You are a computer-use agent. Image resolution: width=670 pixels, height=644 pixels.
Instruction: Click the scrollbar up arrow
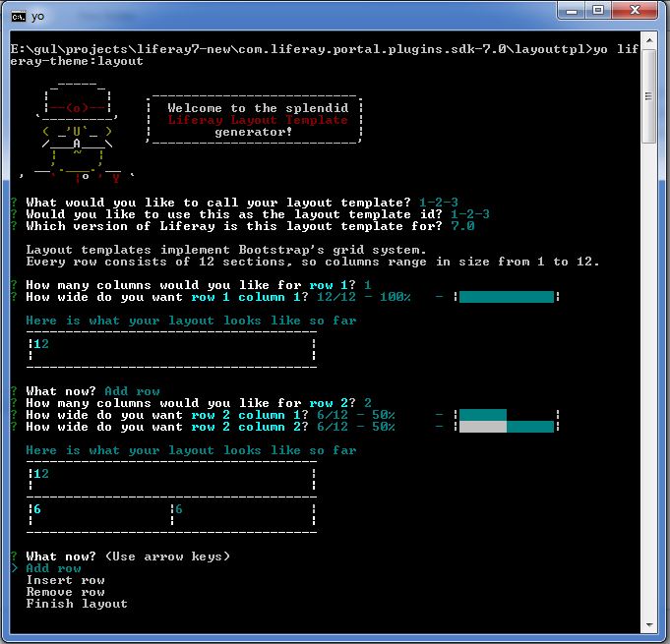(x=649, y=40)
